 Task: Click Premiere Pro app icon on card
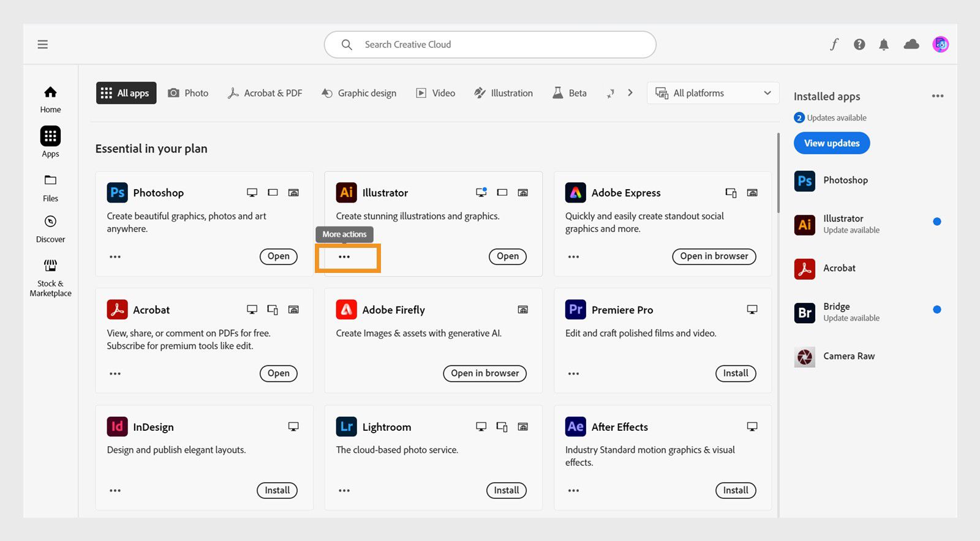click(575, 310)
